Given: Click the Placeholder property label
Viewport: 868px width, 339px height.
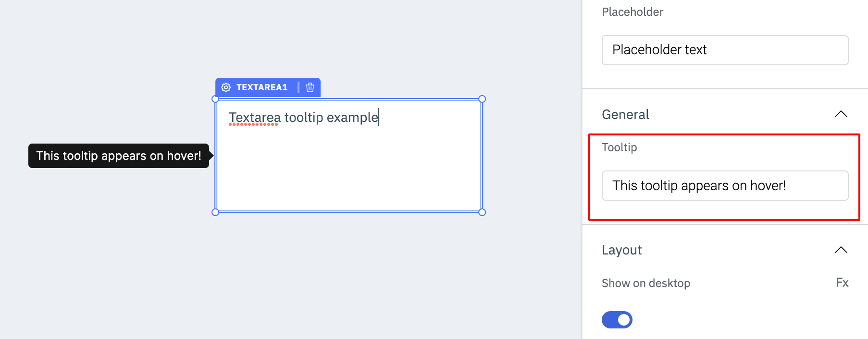Looking at the screenshot, I should (632, 12).
